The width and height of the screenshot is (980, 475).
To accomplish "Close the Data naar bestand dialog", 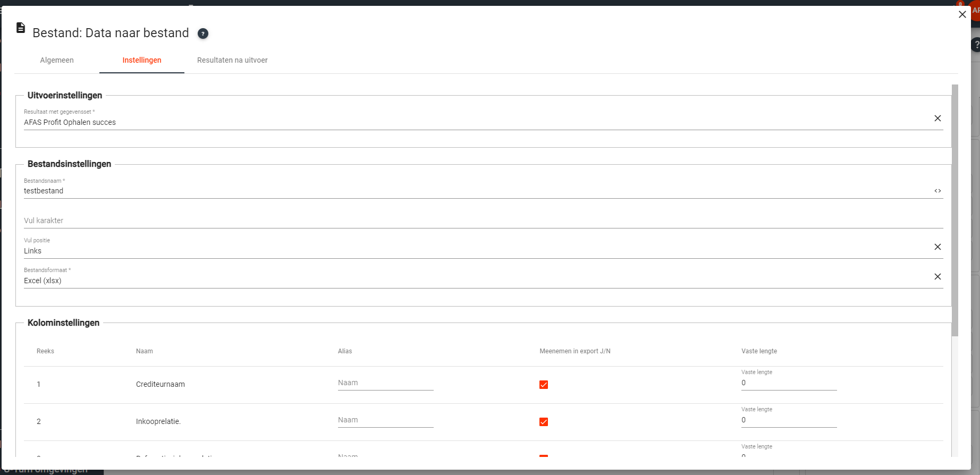I will [962, 15].
